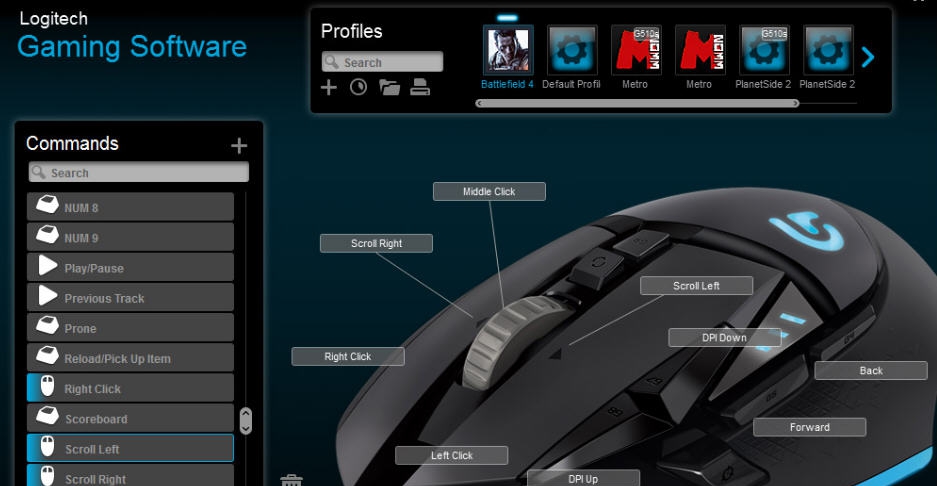Image resolution: width=937 pixels, height=486 pixels.
Task: Click the DPI Up button label
Action: [583, 478]
